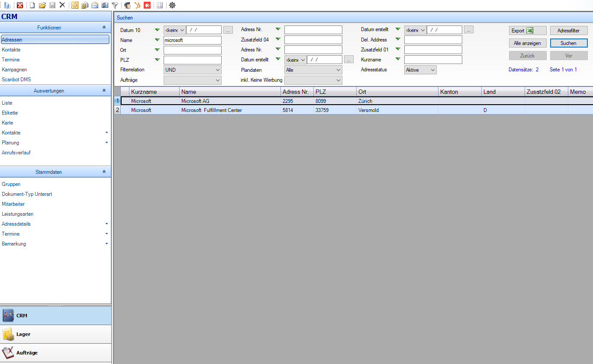Click the Lager module icon

coord(8,334)
